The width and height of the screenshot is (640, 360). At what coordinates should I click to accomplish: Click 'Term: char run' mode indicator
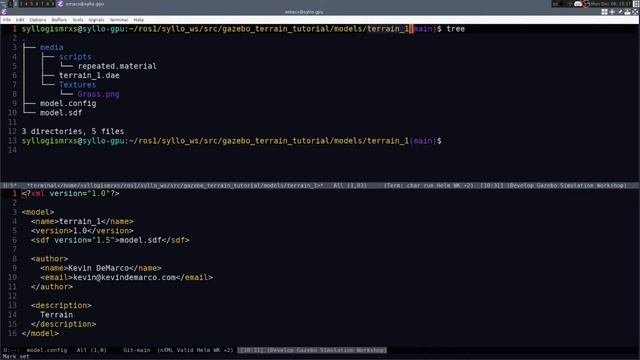pyautogui.click(x=407, y=186)
